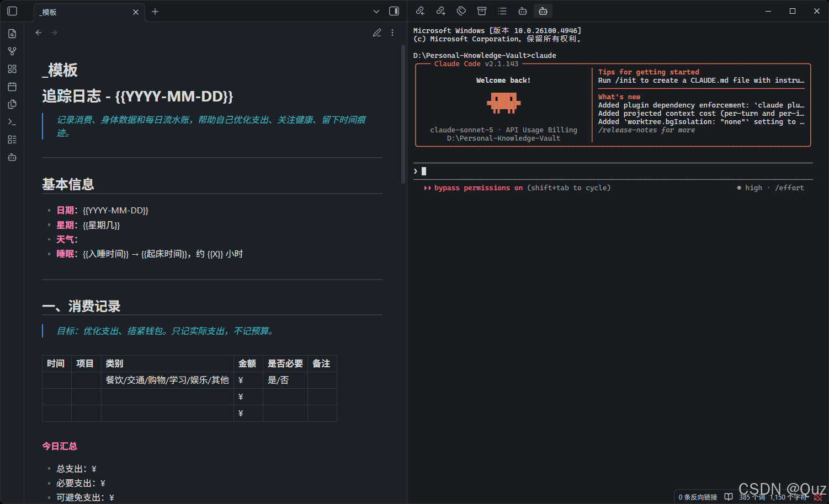Click the checklist-style ribbon icon

point(12,140)
